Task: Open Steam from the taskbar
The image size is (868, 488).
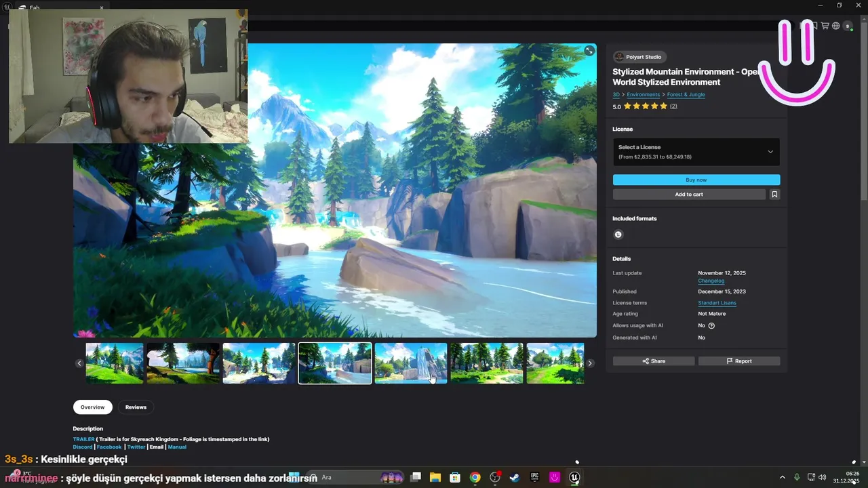Action: coord(515,477)
